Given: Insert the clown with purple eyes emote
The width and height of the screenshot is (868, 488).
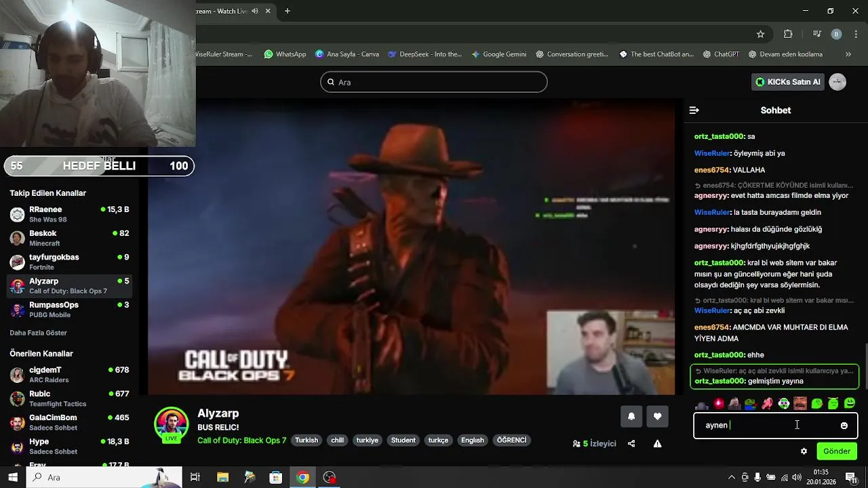Looking at the screenshot, I should 784,404.
